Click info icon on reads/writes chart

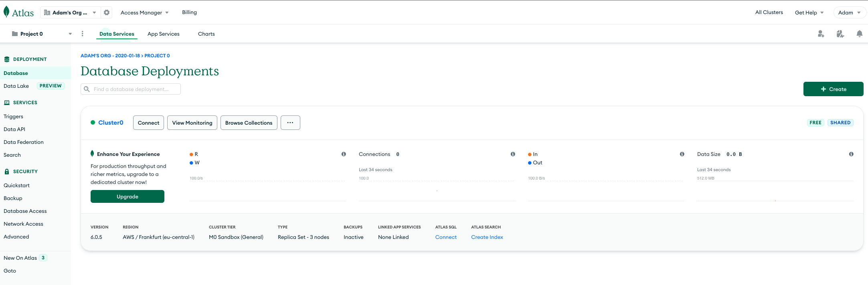pos(344,154)
